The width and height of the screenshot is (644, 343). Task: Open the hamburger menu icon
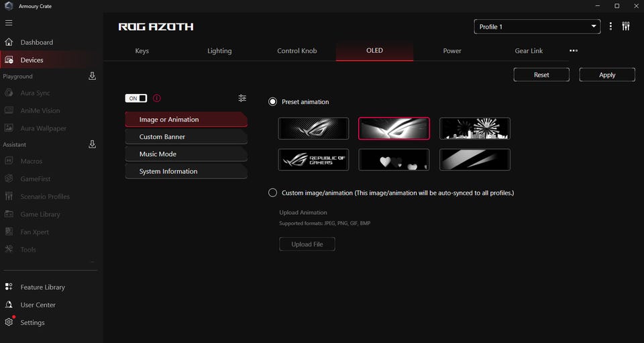click(9, 23)
